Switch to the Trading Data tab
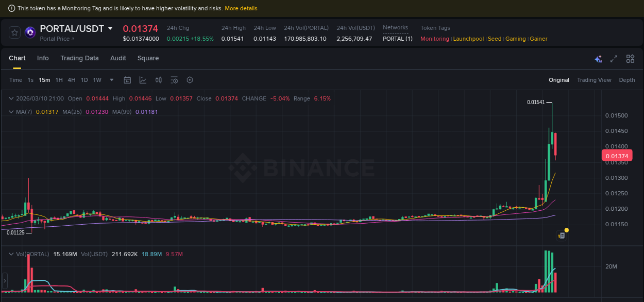Viewport: 644px width, 302px height. coord(79,58)
